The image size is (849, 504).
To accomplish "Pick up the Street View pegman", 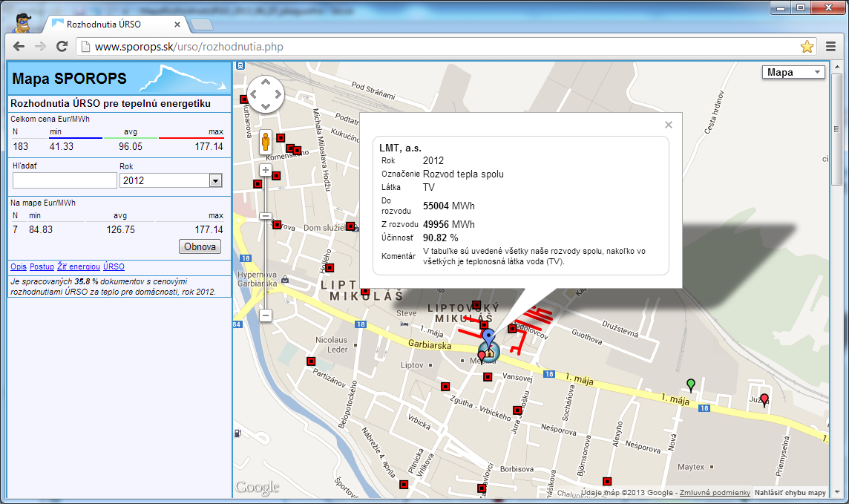I will pyautogui.click(x=266, y=143).
